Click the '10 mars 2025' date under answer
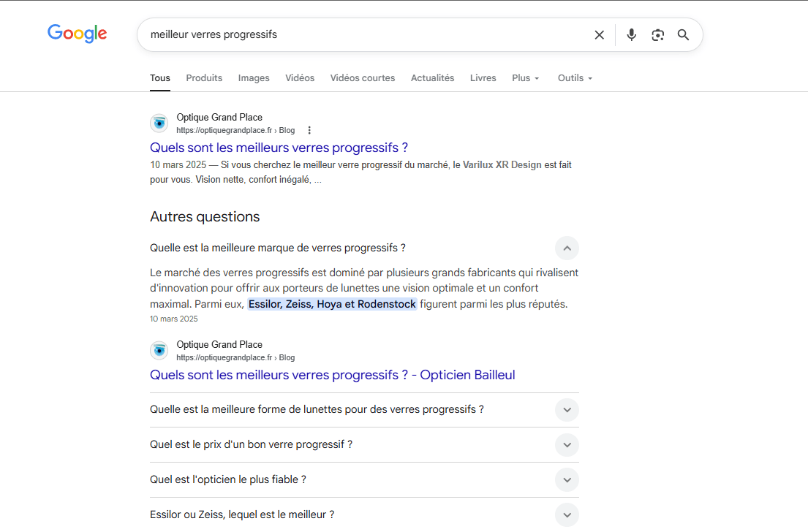The width and height of the screenshot is (808, 532). tap(173, 319)
